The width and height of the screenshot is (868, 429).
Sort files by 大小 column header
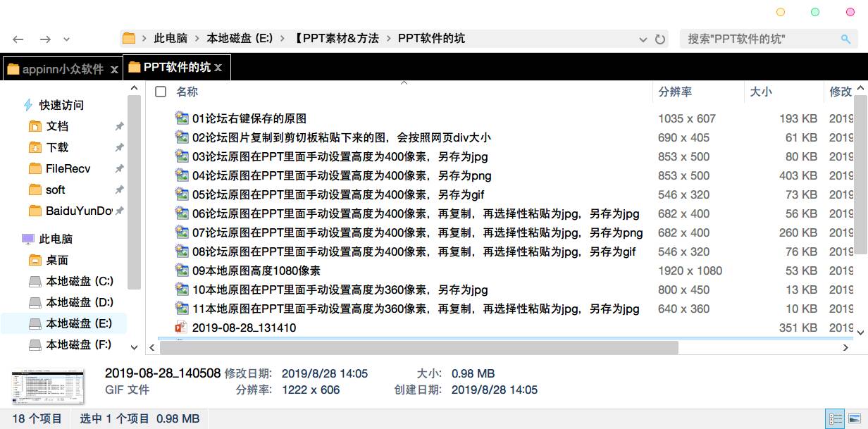[761, 92]
